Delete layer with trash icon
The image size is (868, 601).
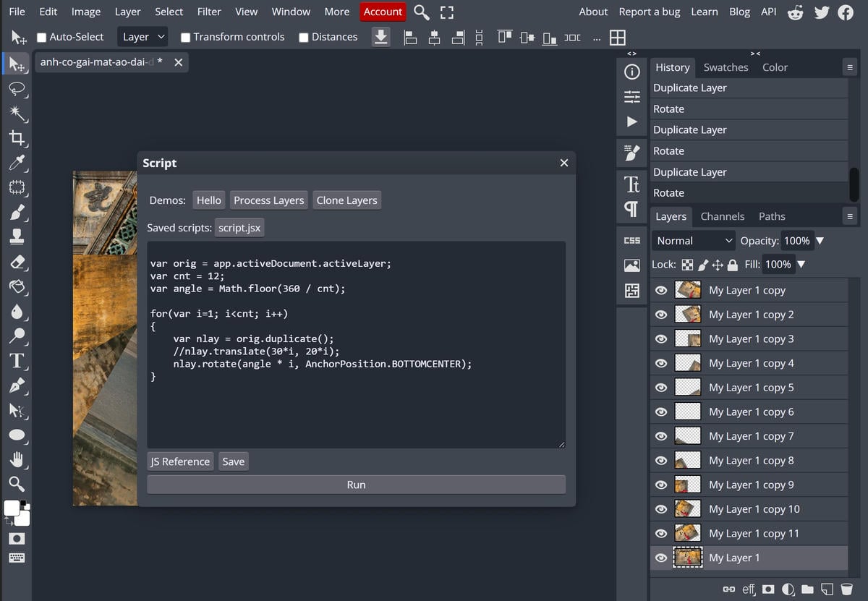847,589
